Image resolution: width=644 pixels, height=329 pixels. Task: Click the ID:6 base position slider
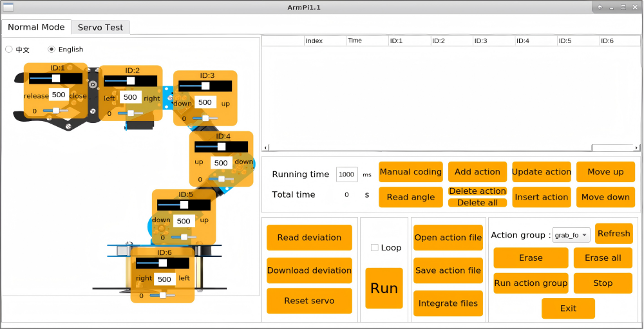pos(162,263)
